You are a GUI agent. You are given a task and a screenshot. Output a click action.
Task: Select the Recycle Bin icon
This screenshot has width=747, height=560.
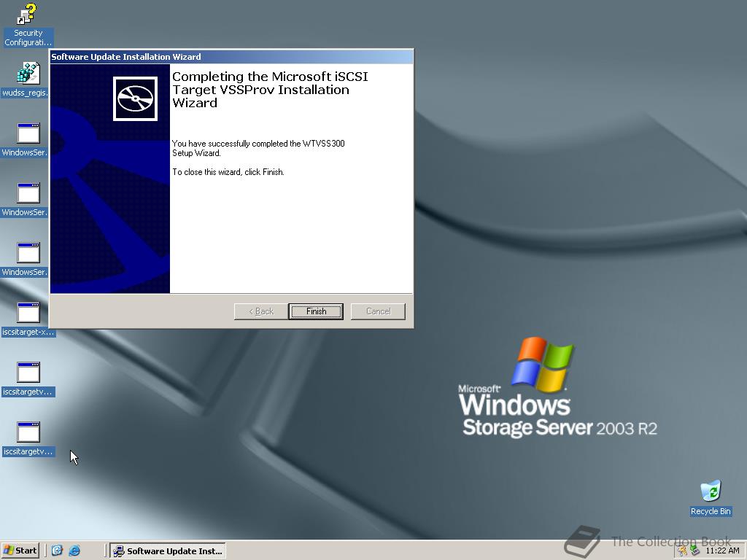pyautogui.click(x=711, y=498)
